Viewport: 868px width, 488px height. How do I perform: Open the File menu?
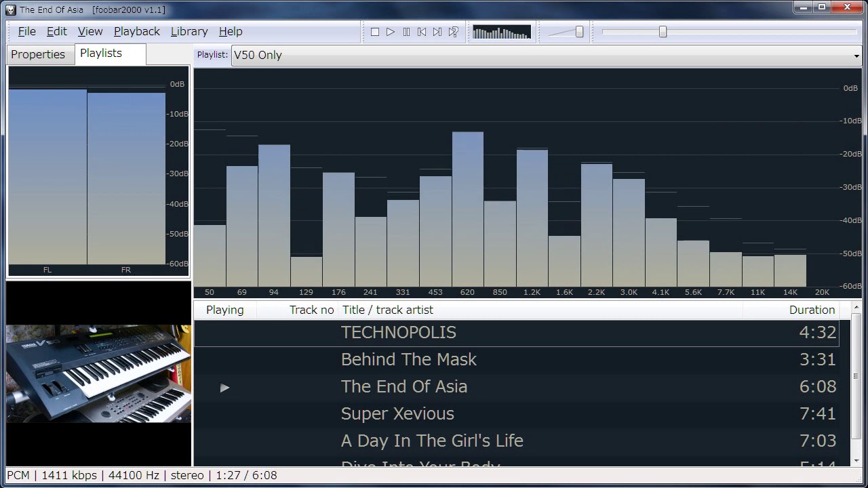[27, 31]
